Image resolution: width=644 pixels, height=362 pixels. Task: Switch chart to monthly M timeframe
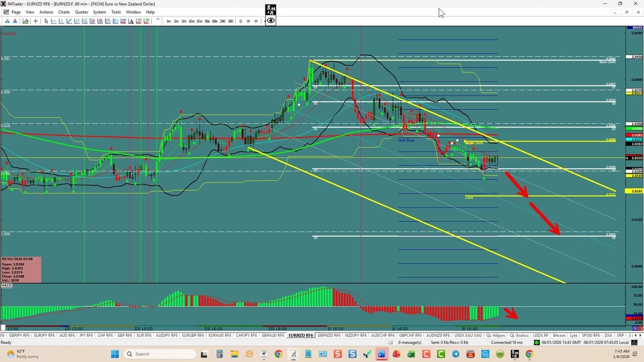click(x=256, y=21)
